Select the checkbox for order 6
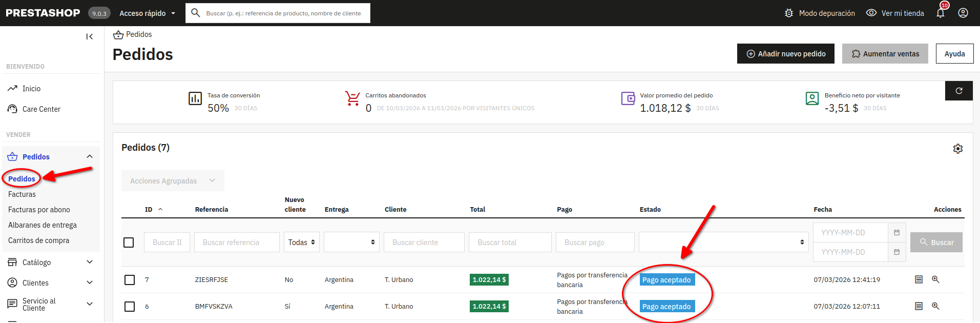 click(x=130, y=307)
